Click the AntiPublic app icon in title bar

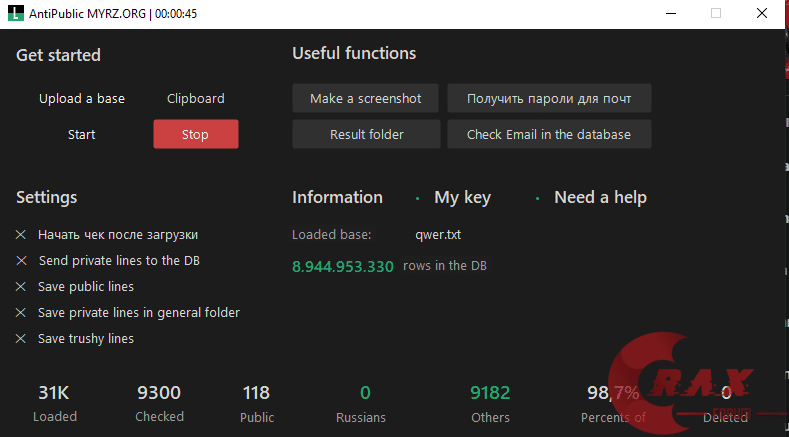click(12, 13)
